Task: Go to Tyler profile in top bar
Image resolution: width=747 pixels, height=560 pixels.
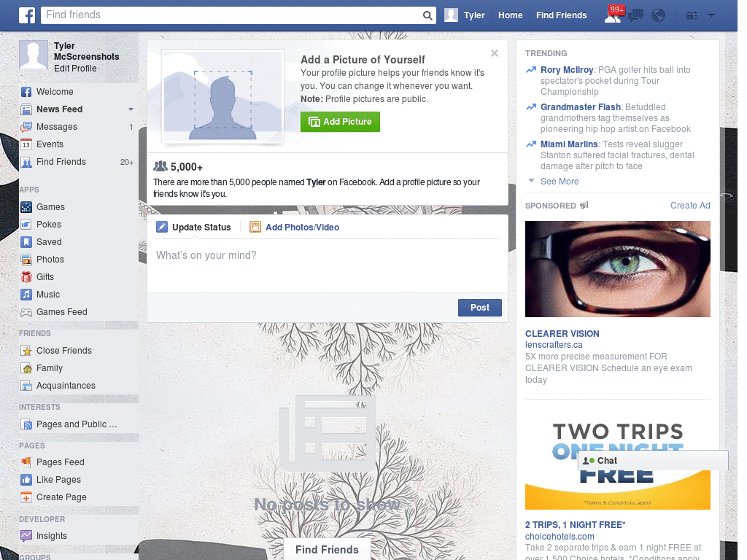Action: click(474, 15)
